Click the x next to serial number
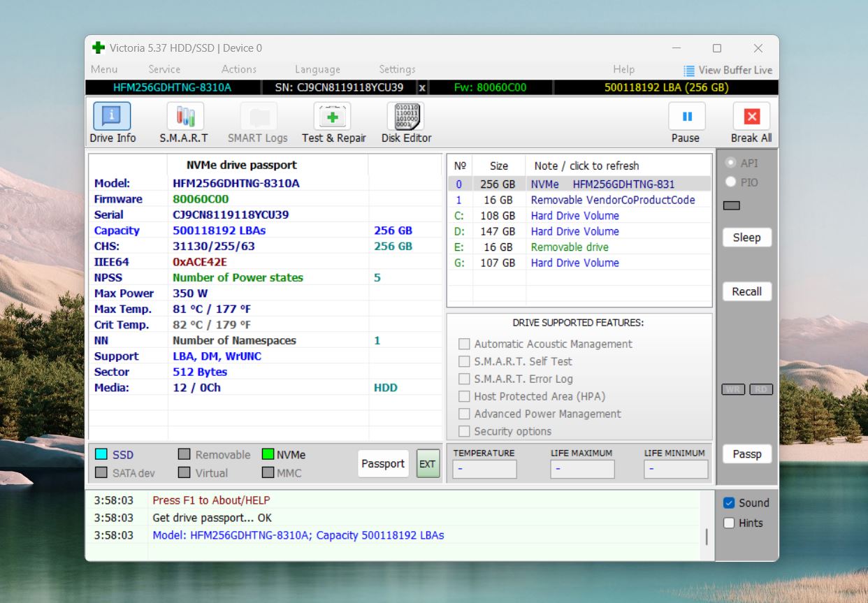Image resolution: width=868 pixels, height=603 pixels. (422, 87)
